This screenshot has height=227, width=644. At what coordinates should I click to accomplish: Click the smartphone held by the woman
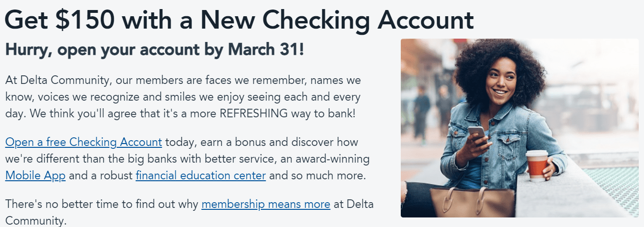pyautogui.click(x=477, y=133)
